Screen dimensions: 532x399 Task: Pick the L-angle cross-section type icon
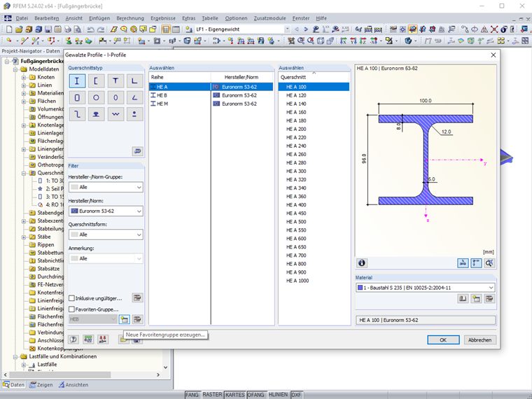point(135,81)
